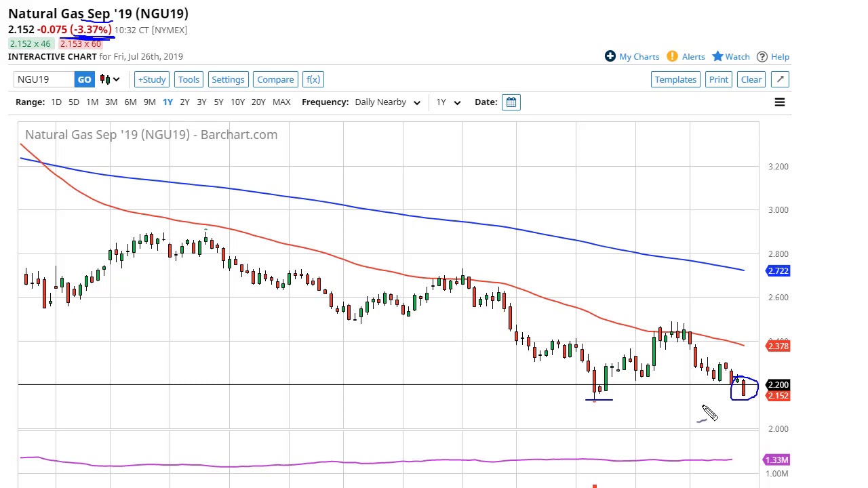This screenshot has height=488, width=868.
Task: Click the bid quote 2.152 x 46
Action: point(30,44)
